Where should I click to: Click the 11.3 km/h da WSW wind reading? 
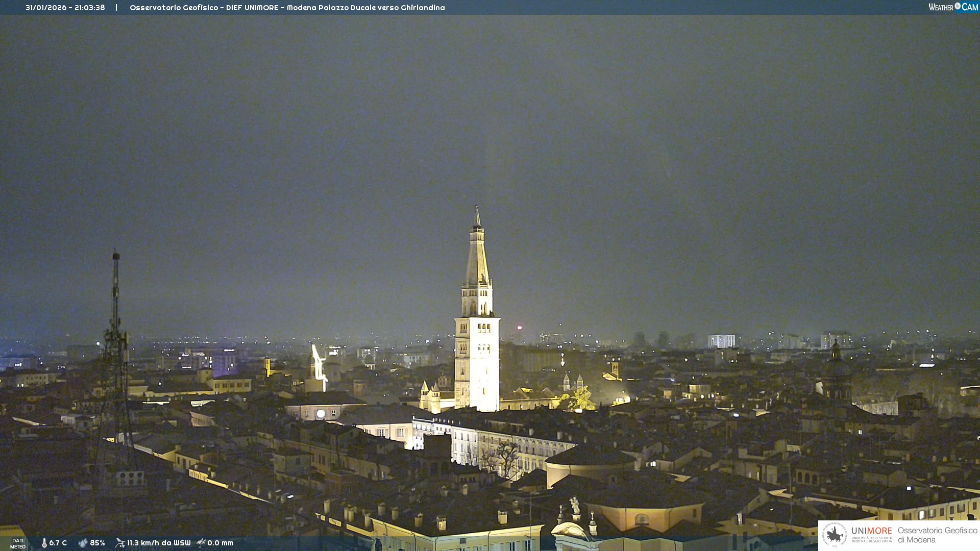coord(159,543)
